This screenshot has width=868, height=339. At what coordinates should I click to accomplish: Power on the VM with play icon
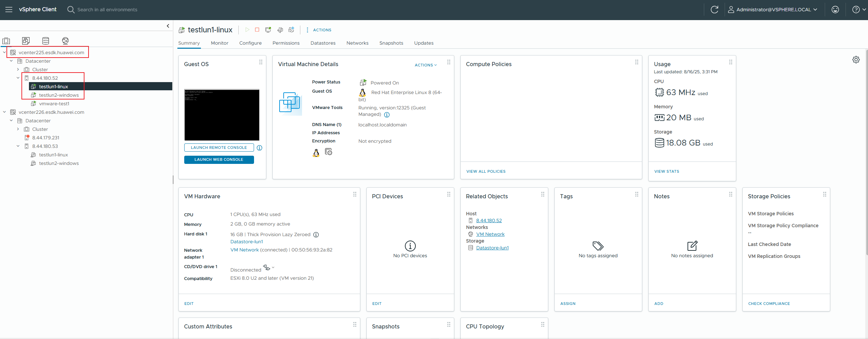pyautogui.click(x=247, y=30)
